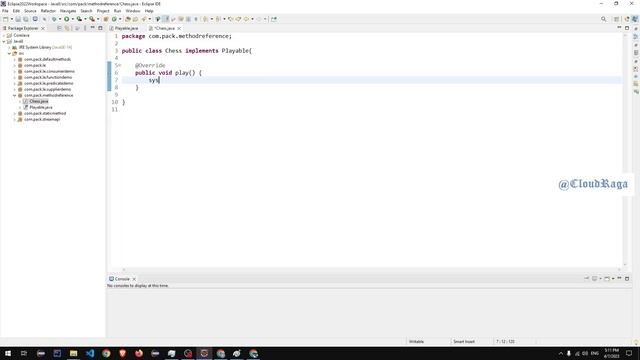Click the Debug bug toolbar icon
This screenshot has width=640, height=360.
[x=53, y=19]
